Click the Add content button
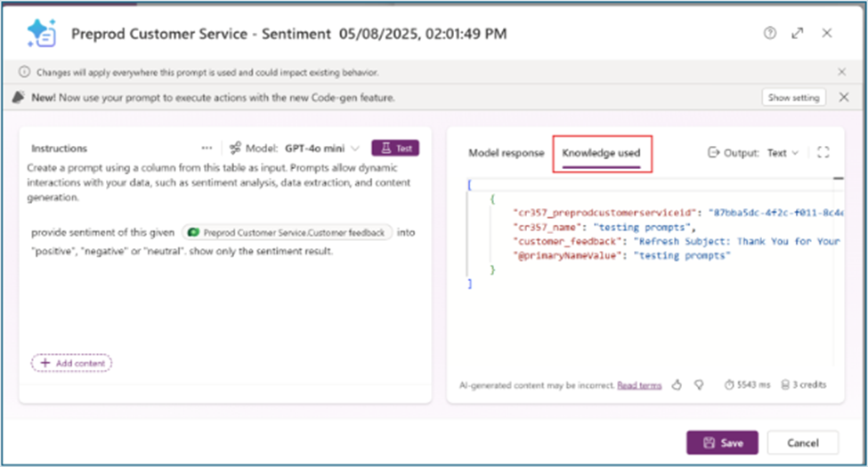 [71, 363]
